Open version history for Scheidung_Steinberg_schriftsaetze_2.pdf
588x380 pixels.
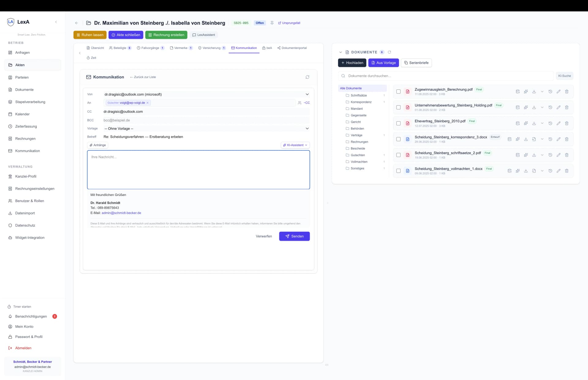550,155
